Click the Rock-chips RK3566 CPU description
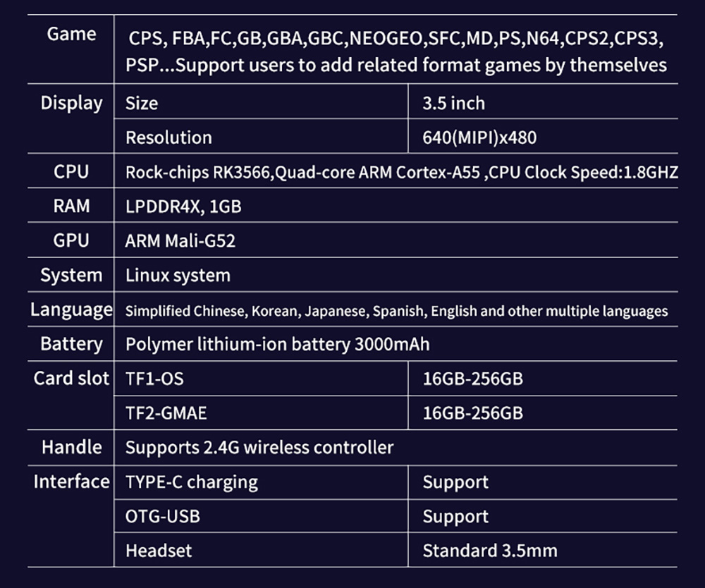This screenshot has height=588, width=705. tap(401, 172)
